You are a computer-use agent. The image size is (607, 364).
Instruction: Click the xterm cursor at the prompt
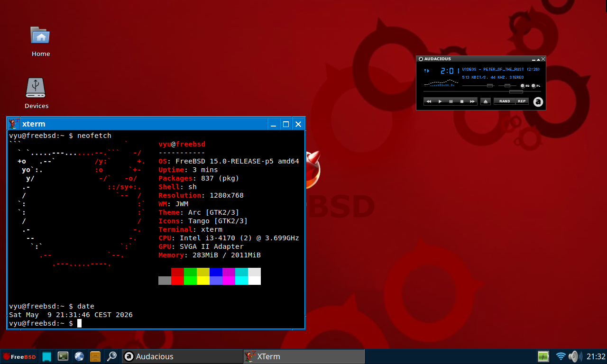pyautogui.click(x=80, y=323)
